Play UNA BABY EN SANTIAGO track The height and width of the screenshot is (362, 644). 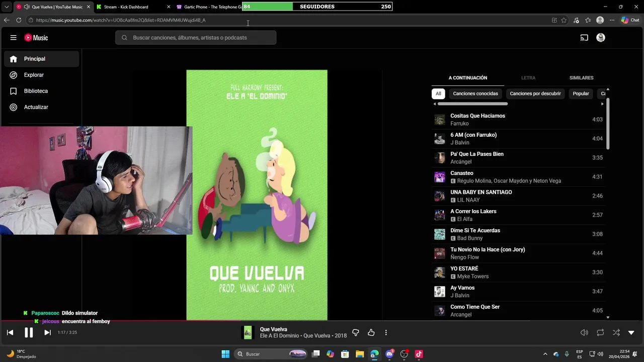[x=518, y=196]
